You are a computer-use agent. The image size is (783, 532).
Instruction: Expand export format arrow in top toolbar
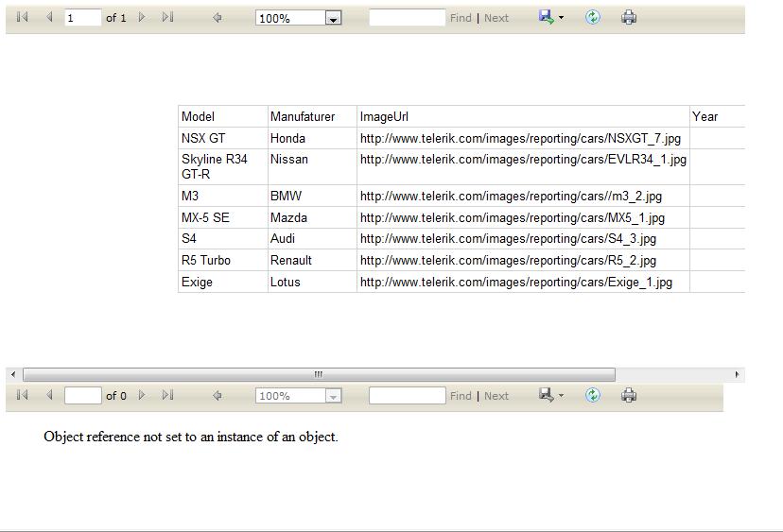[562, 18]
